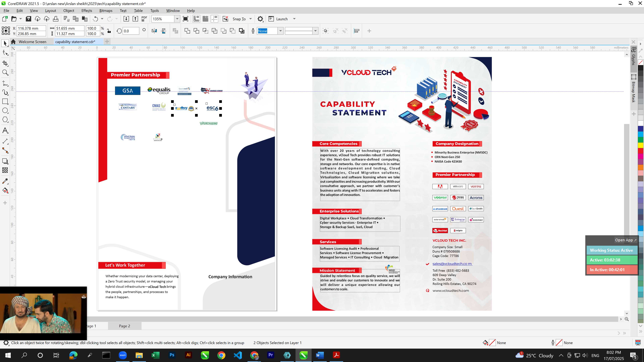Screen dimensions: 644x362
Task: Select the Artistic Media tool
Action: tap(5, 92)
